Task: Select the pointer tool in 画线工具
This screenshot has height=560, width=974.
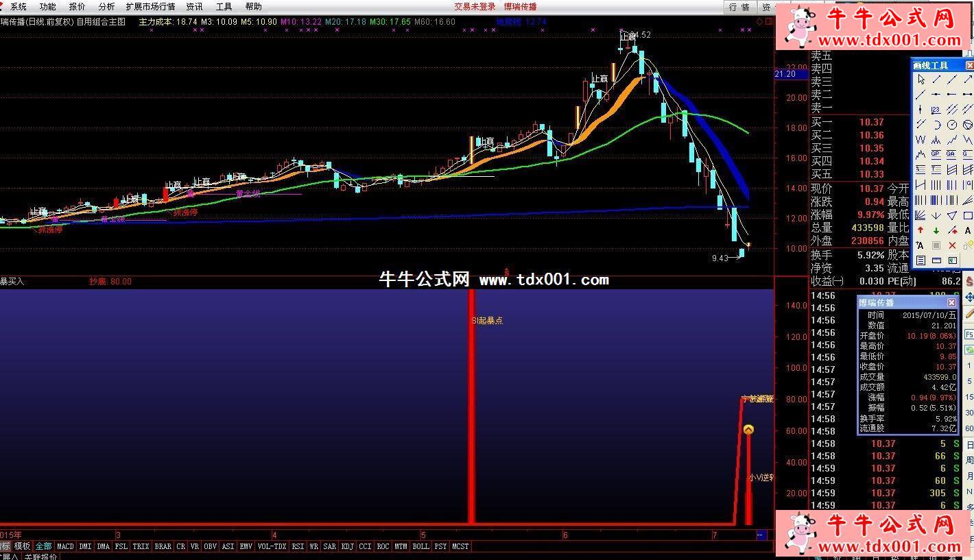Action: pos(921,80)
